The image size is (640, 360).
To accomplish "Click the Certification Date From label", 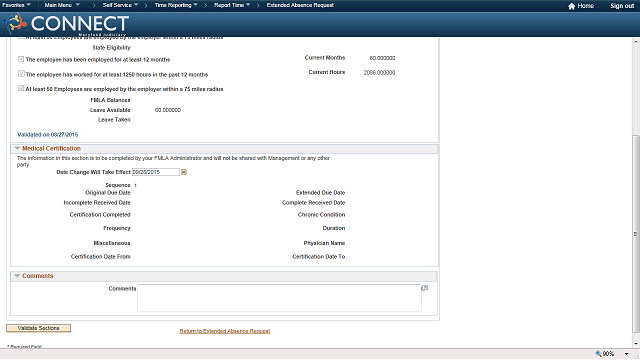I will pyautogui.click(x=100, y=256).
